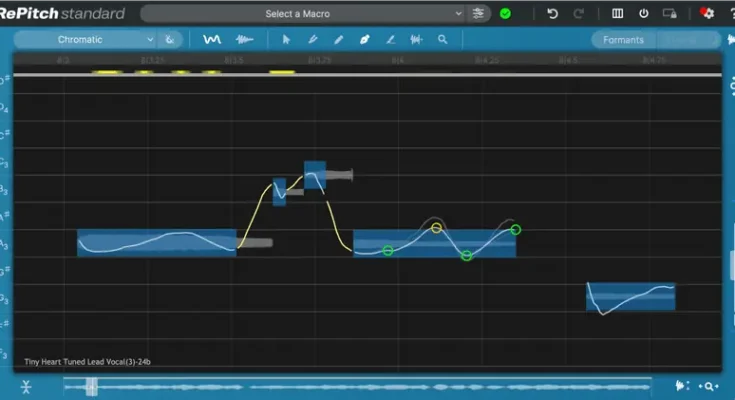Show the waveform view icon
Screen dimensions: 735x400
244,40
